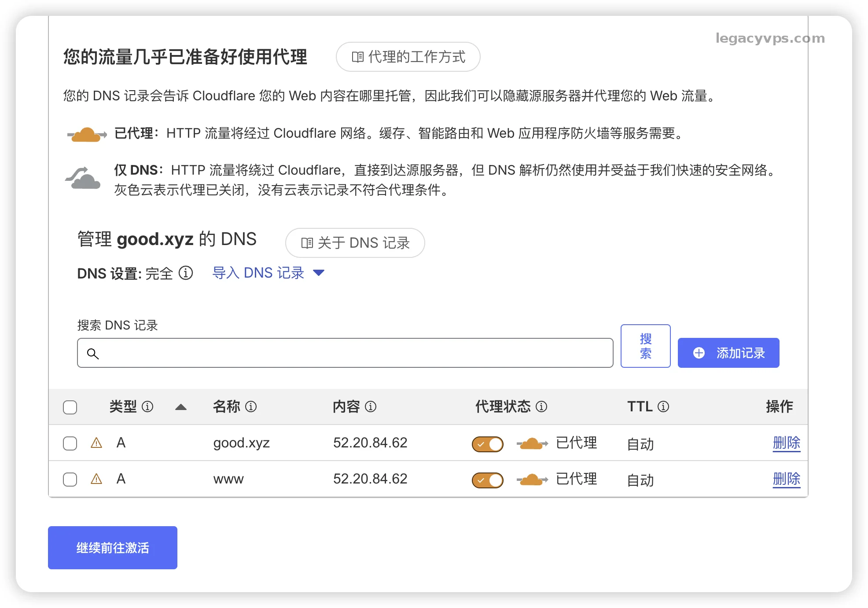Click warning triangle icon on good.xyz row
The height and width of the screenshot is (608, 868).
(x=96, y=443)
